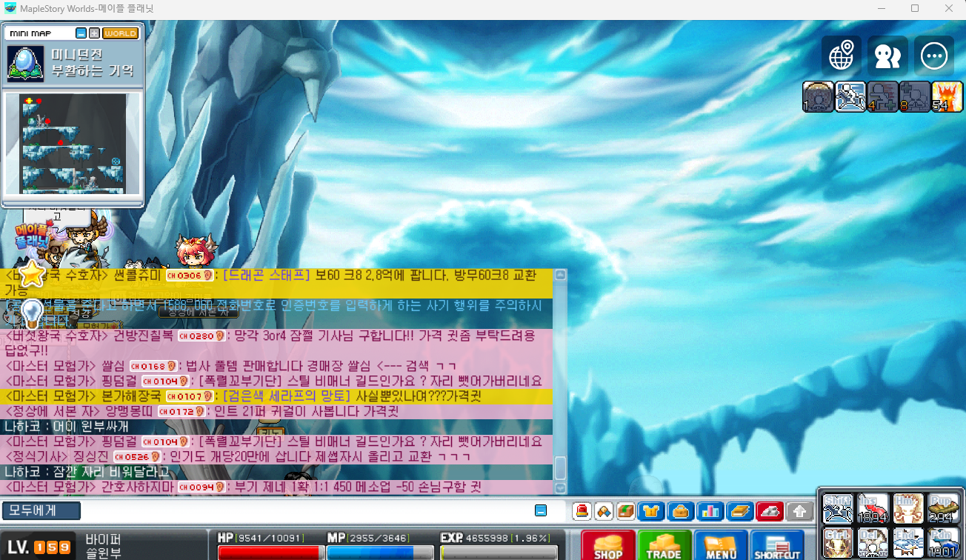Screen dimensions: 966x560
Task: Click the portal marker on the mini map
Action: click(x=116, y=161)
